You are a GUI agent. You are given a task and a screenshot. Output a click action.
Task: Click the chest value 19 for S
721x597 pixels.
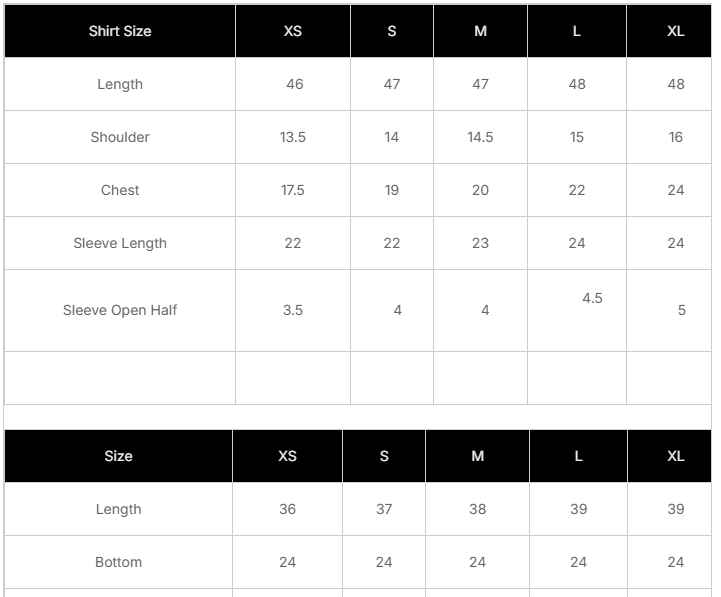392,190
